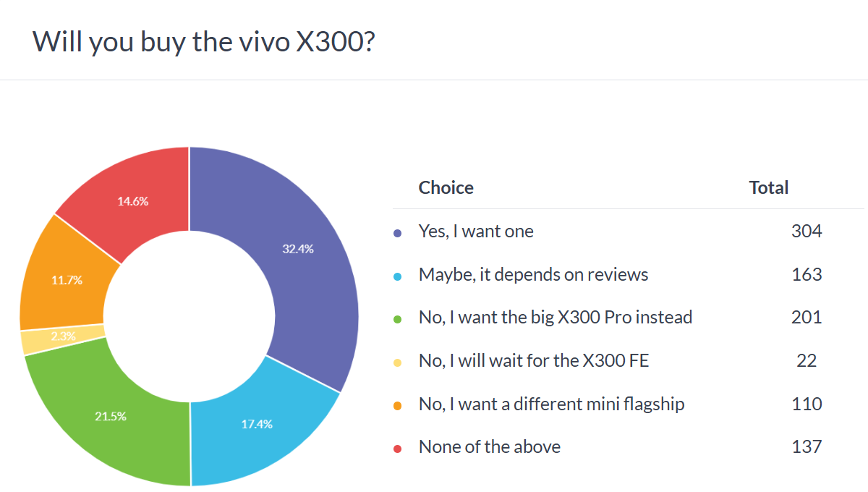Select 'Yes, I want one' legend label
Image resolution: width=868 pixels, height=492 pixels.
(x=476, y=232)
